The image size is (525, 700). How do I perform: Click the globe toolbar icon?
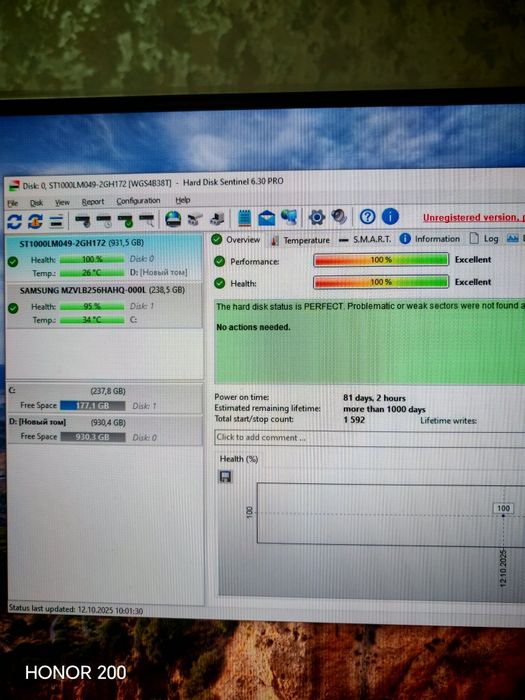(x=173, y=219)
